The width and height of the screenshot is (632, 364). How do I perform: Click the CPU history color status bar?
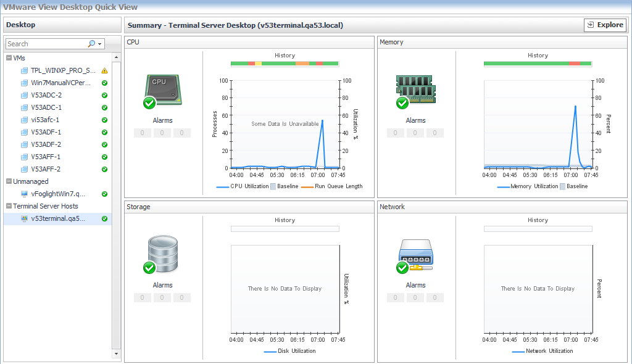(285, 64)
